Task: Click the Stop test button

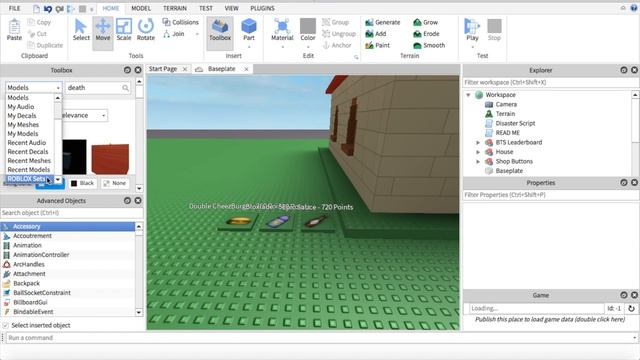Action: pos(494,29)
